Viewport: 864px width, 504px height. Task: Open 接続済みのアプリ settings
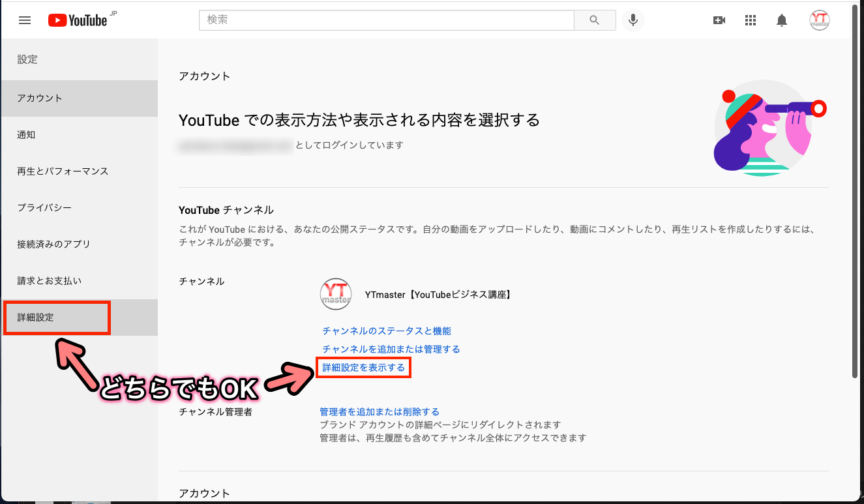tap(80, 245)
